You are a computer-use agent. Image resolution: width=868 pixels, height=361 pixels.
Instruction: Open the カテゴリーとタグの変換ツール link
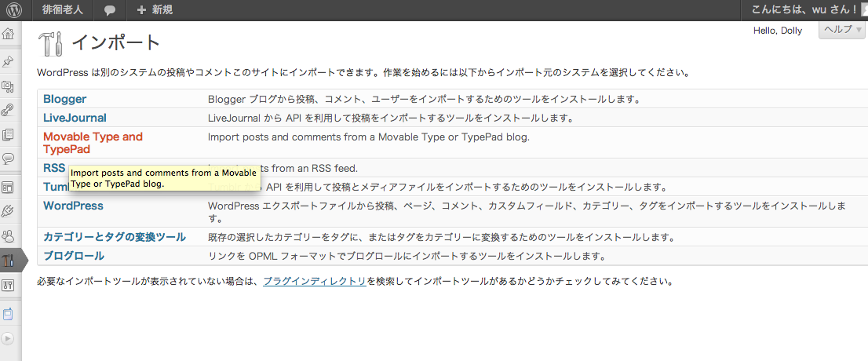point(115,237)
